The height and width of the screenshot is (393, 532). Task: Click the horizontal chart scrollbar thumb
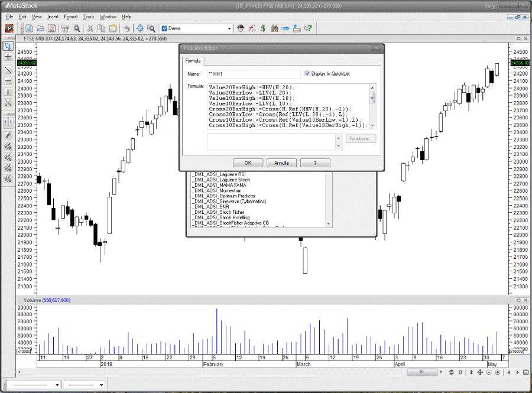422,372
